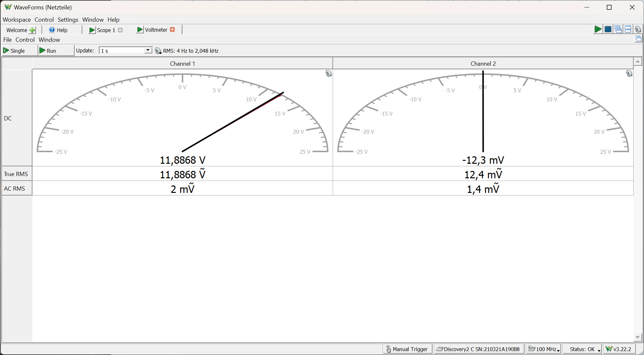
Task: Open Channel 1 gear settings
Action: click(x=328, y=73)
